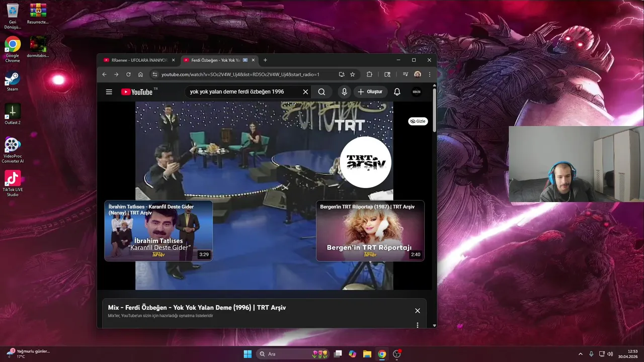Open OBS Studio taskbar icon

396,354
